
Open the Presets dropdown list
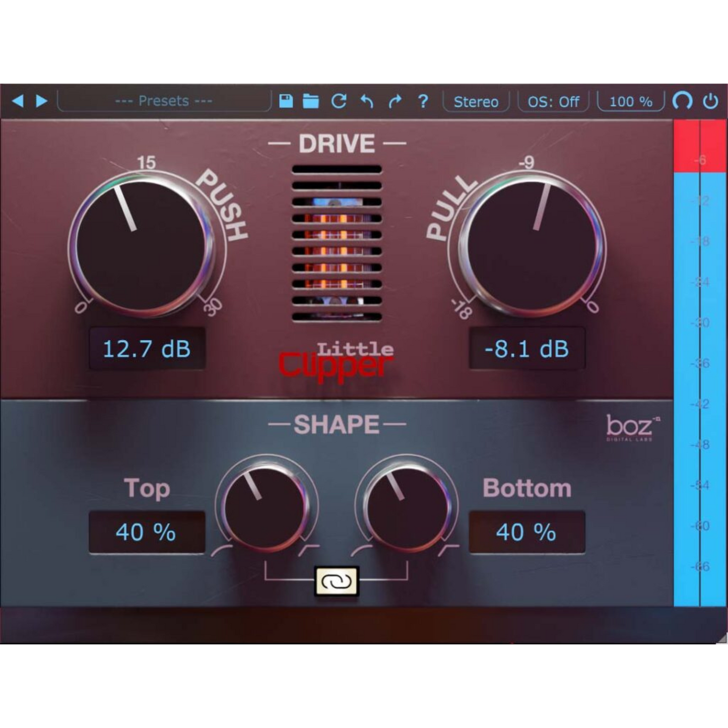click(x=164, y=101)
